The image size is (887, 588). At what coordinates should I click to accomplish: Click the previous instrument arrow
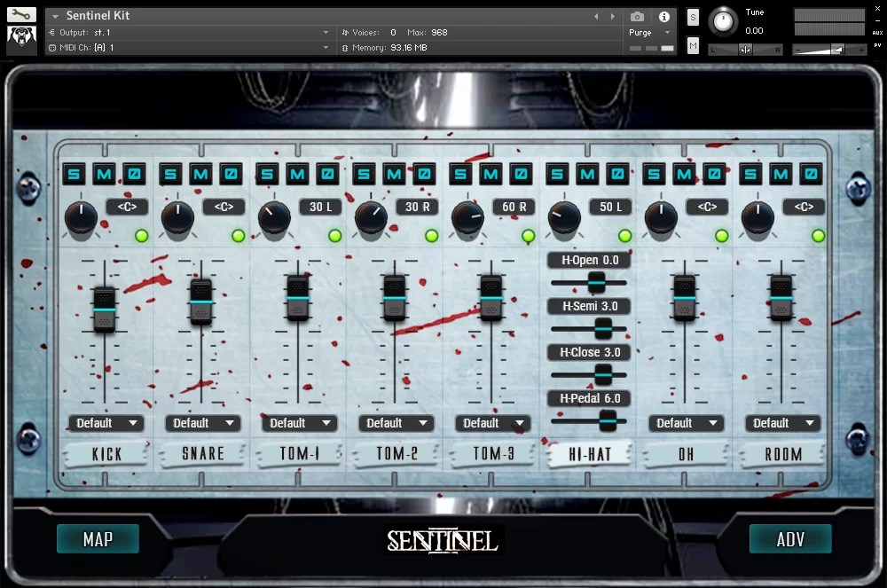[x=596, y=15]
